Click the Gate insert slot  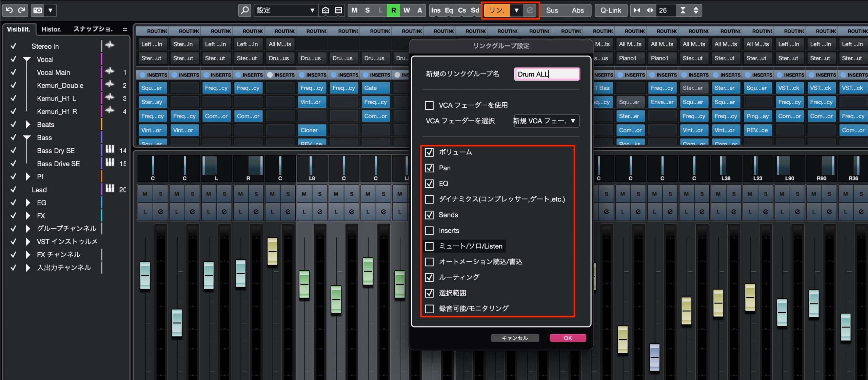[376, 88]
